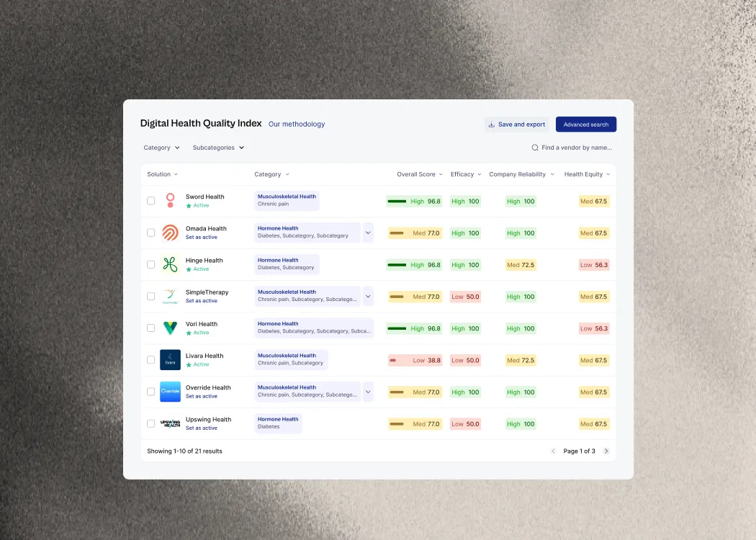The height and width of the screenshot is (540, 756).
Task: Click the Vori Health logo icon
Action: [170, 328]
